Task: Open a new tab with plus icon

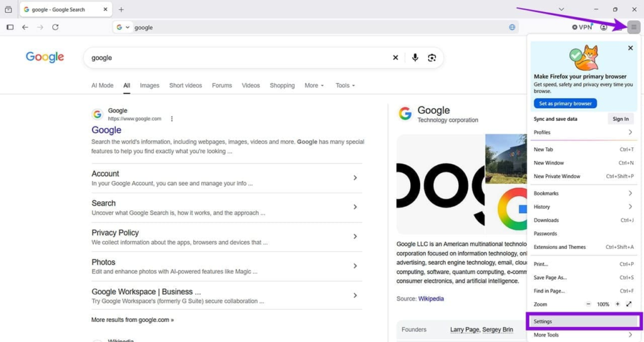Action: point(121,9)
